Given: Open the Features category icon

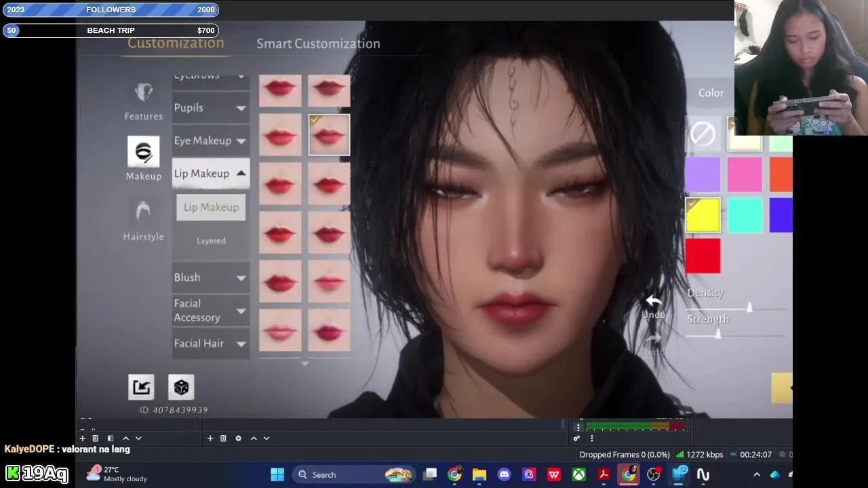Looking at the screenshot, I should tap(143, 92).
